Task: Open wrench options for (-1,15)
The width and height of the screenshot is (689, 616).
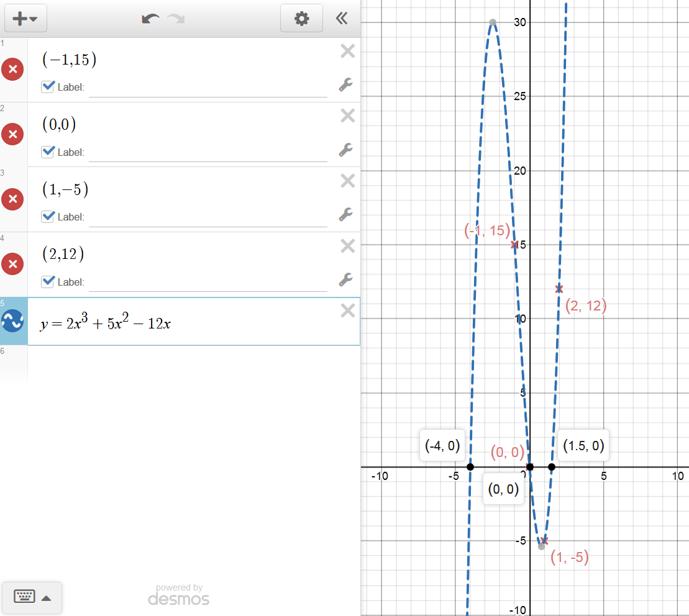Action: (345, 85)
